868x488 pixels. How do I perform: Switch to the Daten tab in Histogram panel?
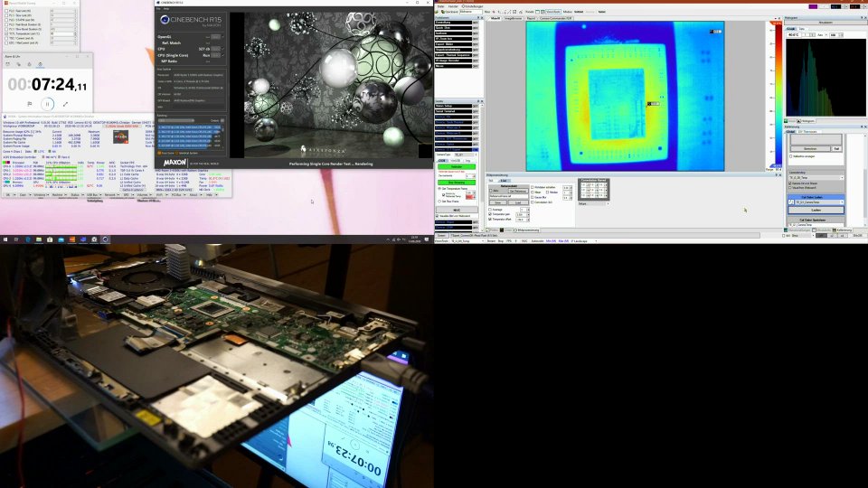(x=802, y=28)
